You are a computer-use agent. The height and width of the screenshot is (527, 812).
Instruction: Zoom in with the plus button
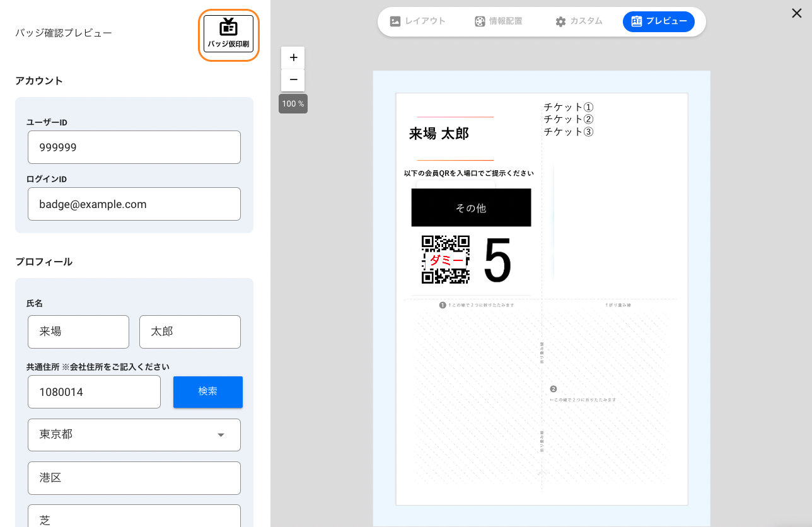tap(293, 58)
